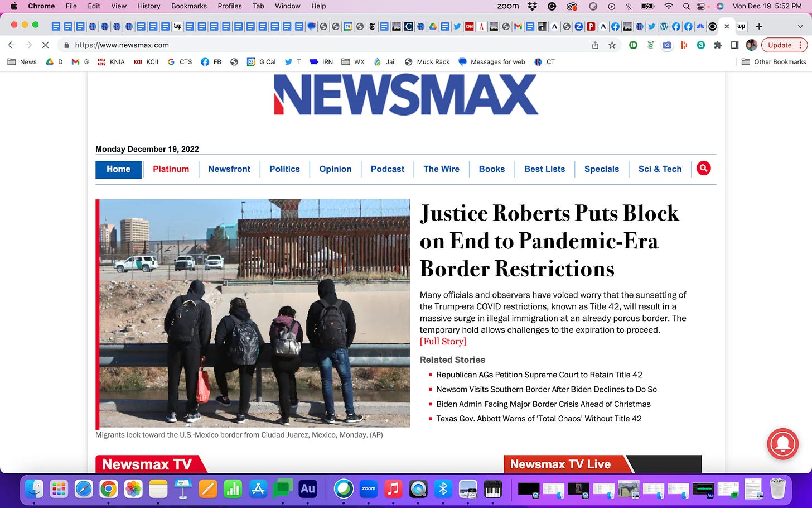Click the blue camera screenshot extension icon
Viewport: 812px width, 508px height.
[x=667, y=45]
